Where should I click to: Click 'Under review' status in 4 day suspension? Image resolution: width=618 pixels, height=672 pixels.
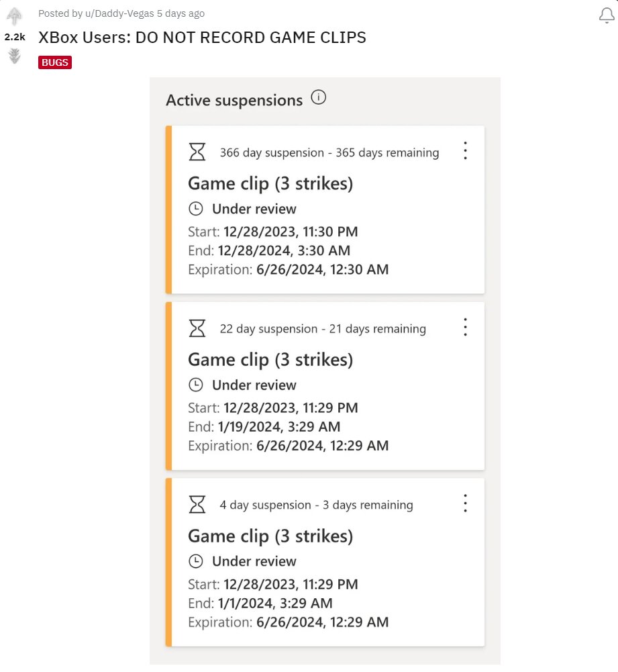pos(254,561)
